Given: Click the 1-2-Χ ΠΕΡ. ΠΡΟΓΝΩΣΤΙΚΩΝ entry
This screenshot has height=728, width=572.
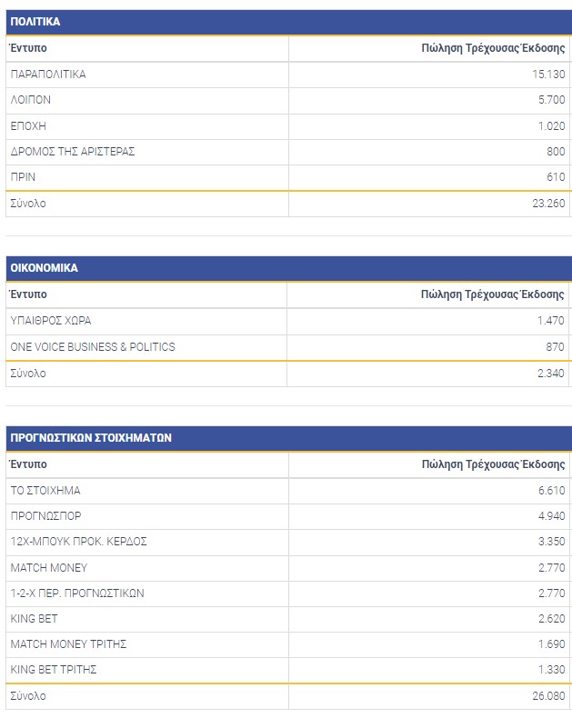Looking at the screenshot, I should [x=77, y=593].
